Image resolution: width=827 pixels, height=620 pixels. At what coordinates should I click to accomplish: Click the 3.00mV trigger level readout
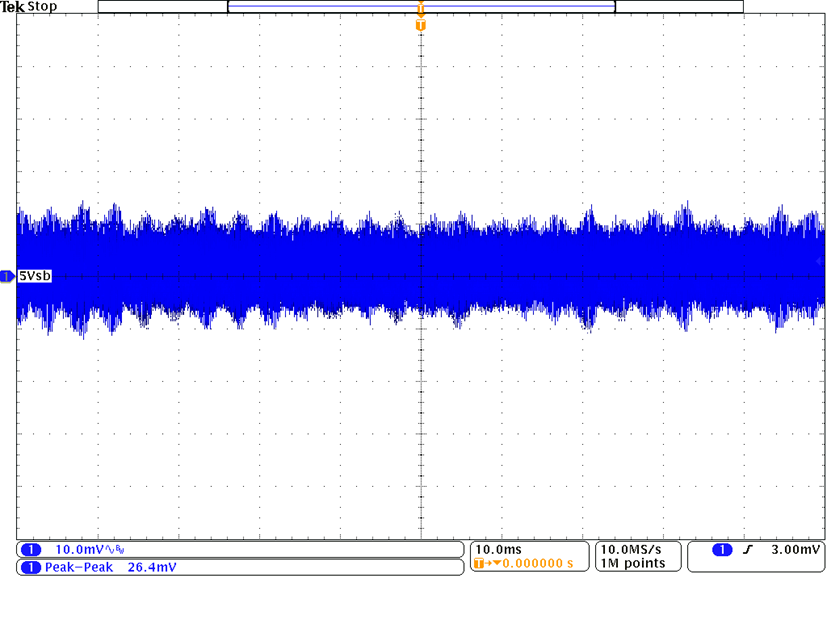coord(795,549)
